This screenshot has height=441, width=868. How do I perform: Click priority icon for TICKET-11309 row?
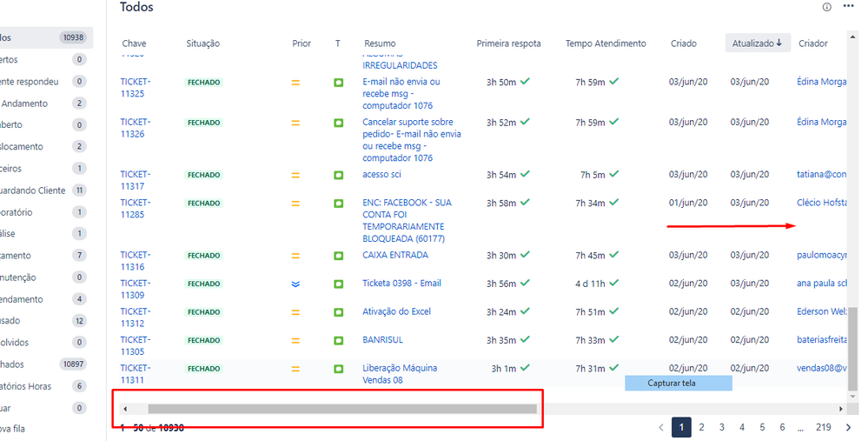(x=295, y=284)
